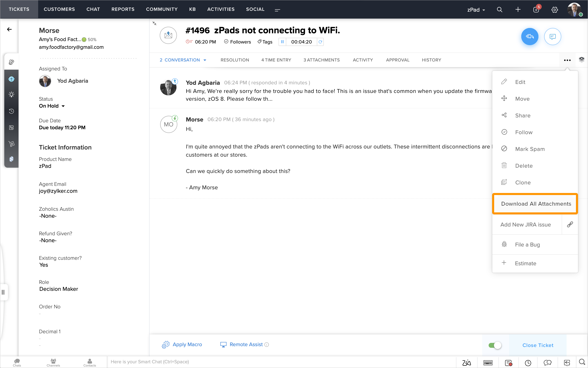This screenshot has height=368, width=588.
Task: Toggle the Followers check option
Action: (237, 42)
